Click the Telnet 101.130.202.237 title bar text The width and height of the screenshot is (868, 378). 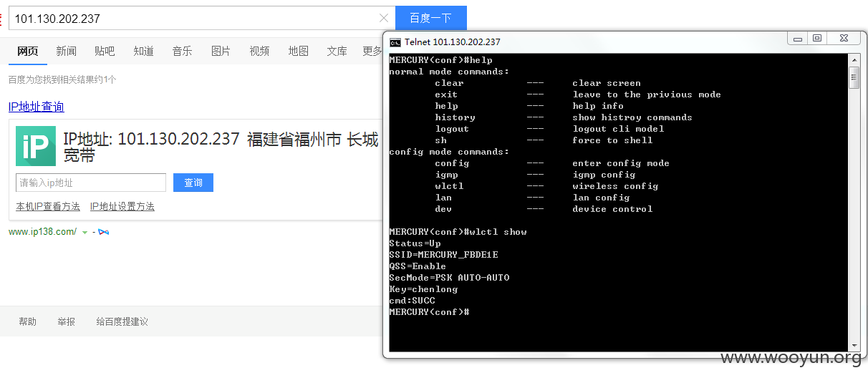point(453,42)
